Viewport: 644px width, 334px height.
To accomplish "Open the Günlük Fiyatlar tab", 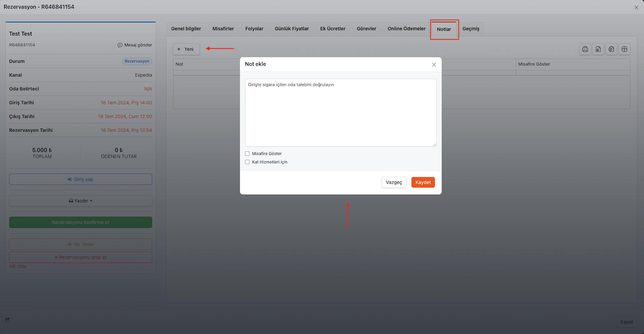I will (291, 29).
